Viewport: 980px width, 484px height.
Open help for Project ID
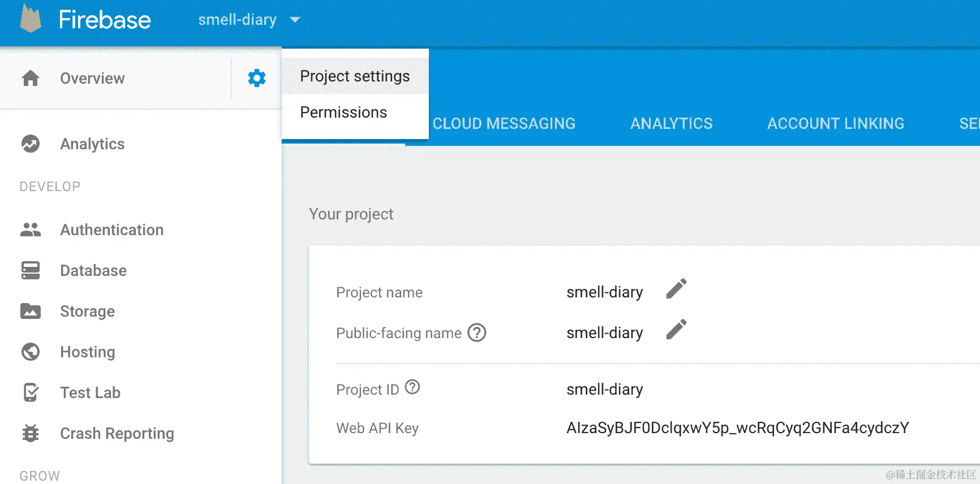tap(412, 387)
